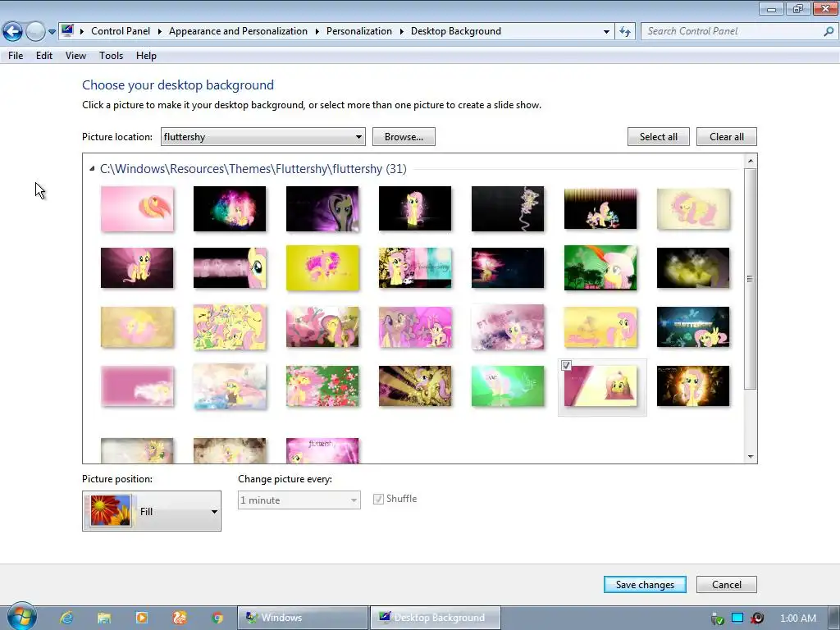This screenshot has height=630, width=840.
Task: Open the Edit menu
Action: click(44, 56)
